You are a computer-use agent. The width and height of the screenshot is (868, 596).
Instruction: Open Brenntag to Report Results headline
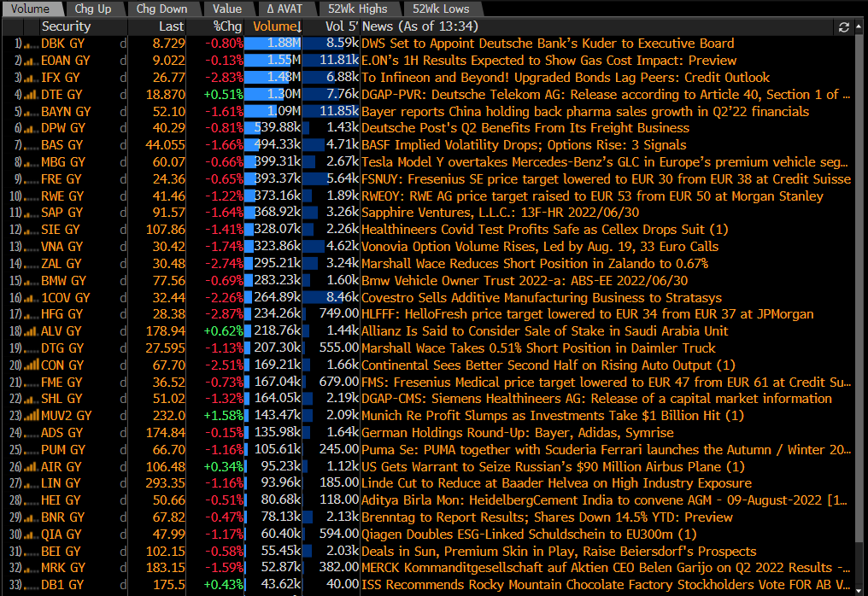pos(547,517)
